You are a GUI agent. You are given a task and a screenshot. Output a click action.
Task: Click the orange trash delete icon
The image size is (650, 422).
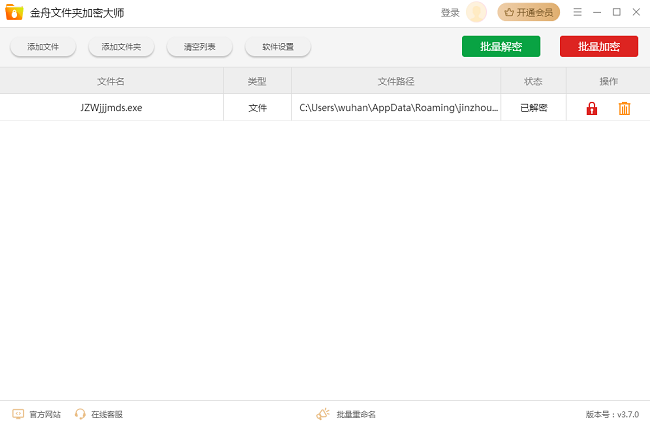[x=624, y=108]
